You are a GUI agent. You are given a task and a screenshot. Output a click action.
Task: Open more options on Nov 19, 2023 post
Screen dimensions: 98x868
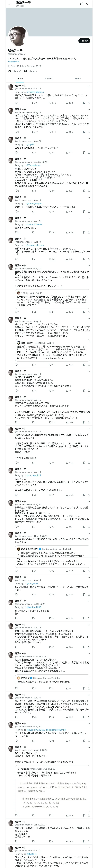pyautogui.click(x=89, y=533)
